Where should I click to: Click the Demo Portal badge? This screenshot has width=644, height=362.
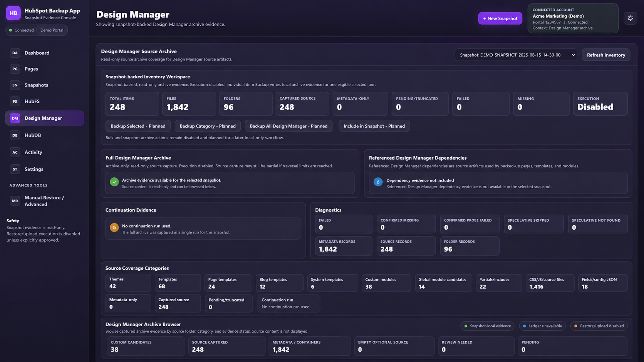click(52, 30)
